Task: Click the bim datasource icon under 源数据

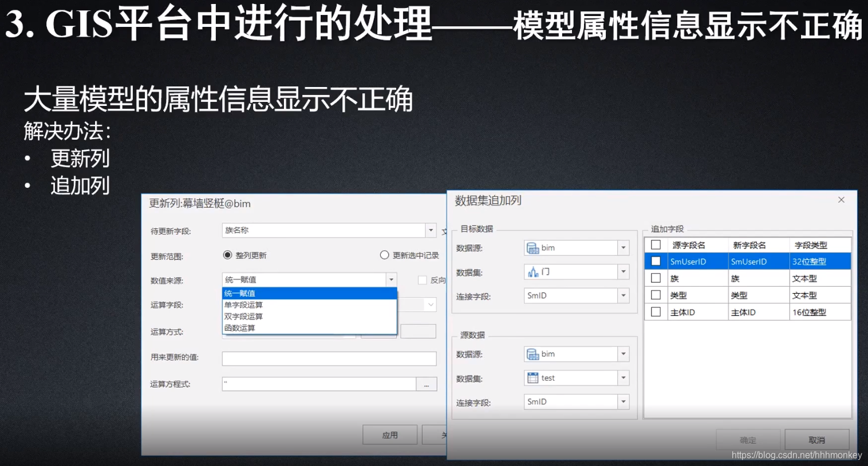Action: pos(532,354)
